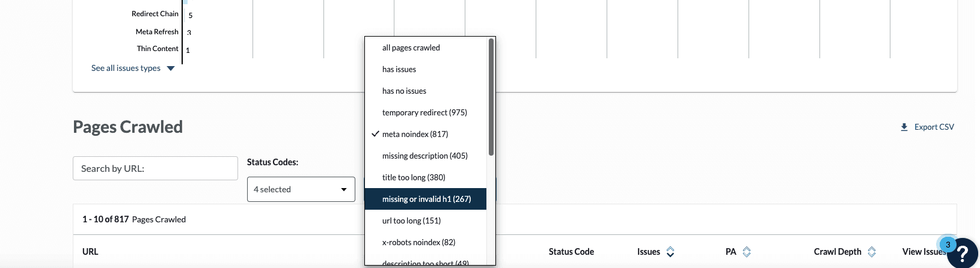
Task: Select 'all pages crawled' option
Action: tap(411, 48)
